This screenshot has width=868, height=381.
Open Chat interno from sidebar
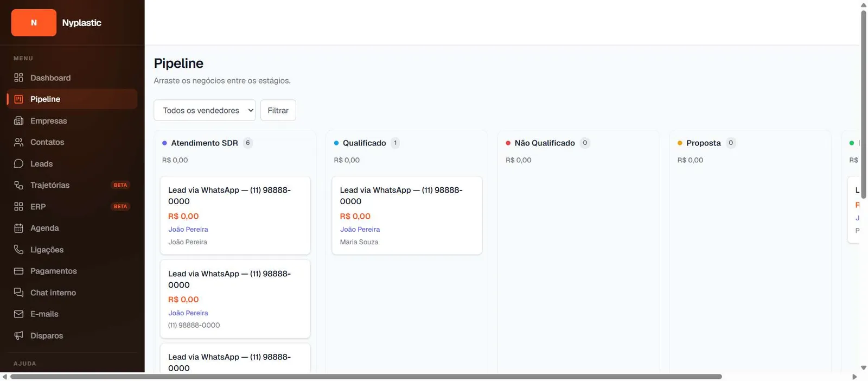(72, 293)
